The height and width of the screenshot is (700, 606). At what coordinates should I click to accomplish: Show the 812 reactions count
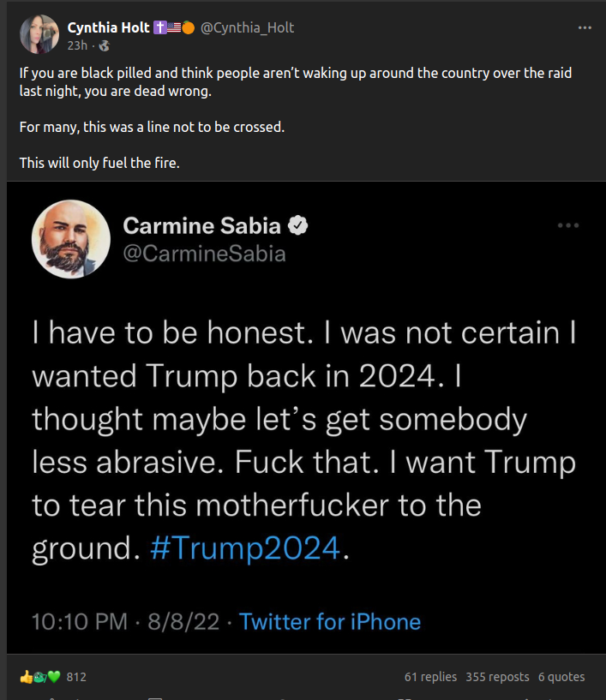(x=76, y=677)
